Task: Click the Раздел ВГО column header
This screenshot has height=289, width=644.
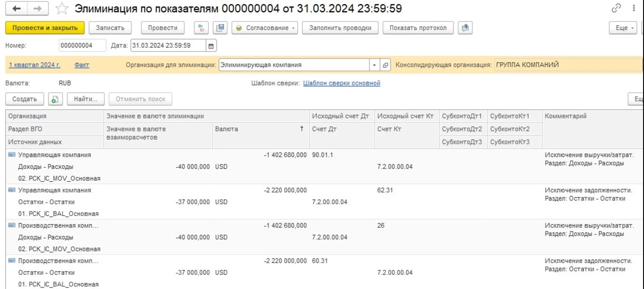Action: click(x=55, y=129)
